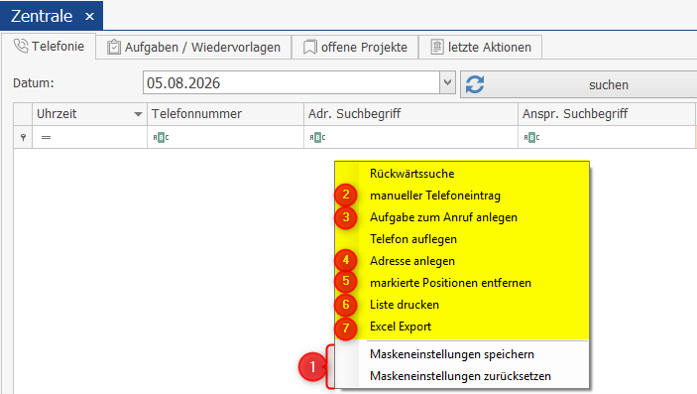Choose Maskeneinstellungen zurücksetzen
Image resolution: width=697 pixels, height=394 pixels.
coord(462,376)
